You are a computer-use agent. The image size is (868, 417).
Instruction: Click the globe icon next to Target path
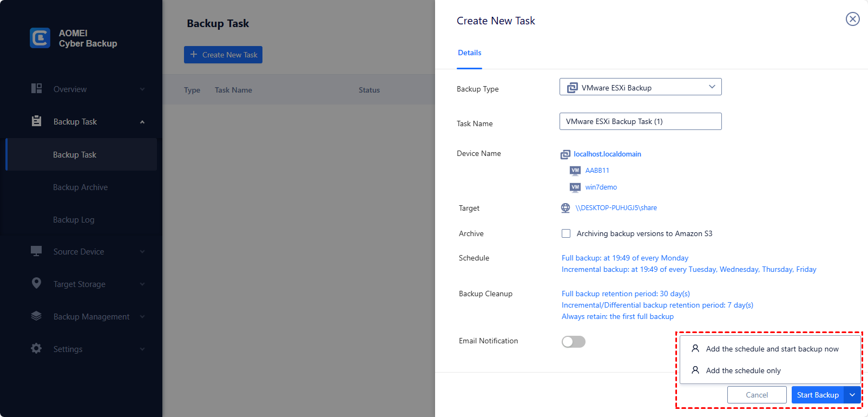565,208
